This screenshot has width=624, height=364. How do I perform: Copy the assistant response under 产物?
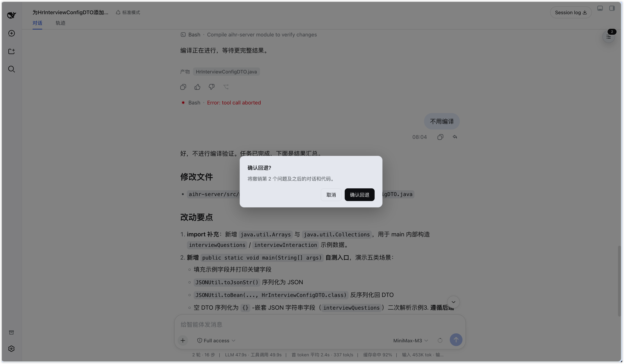[x=183, y=87]
